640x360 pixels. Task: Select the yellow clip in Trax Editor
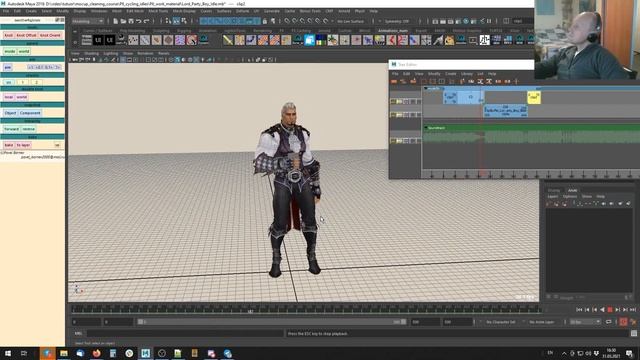[534, 97]
